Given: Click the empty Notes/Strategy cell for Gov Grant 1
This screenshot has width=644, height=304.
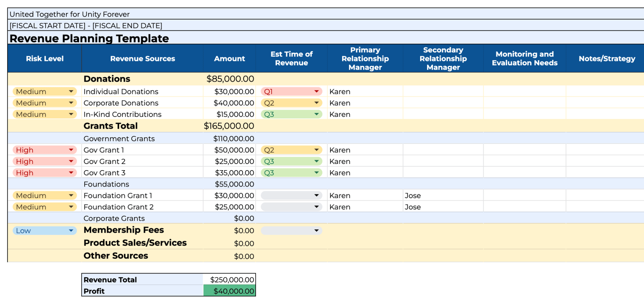Looking at the screenshot, I should click(605, 150).
